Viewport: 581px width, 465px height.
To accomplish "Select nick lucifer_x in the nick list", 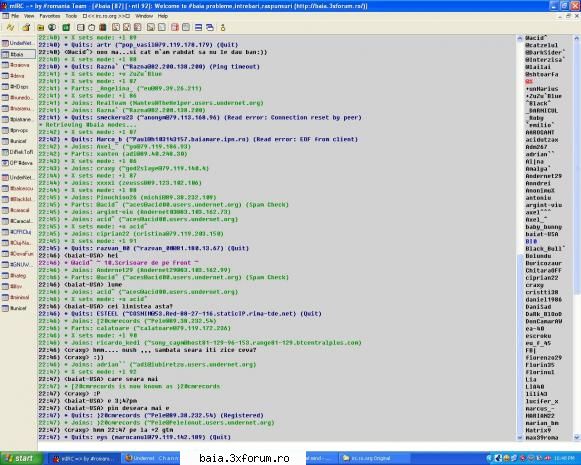I will [542, 401].
